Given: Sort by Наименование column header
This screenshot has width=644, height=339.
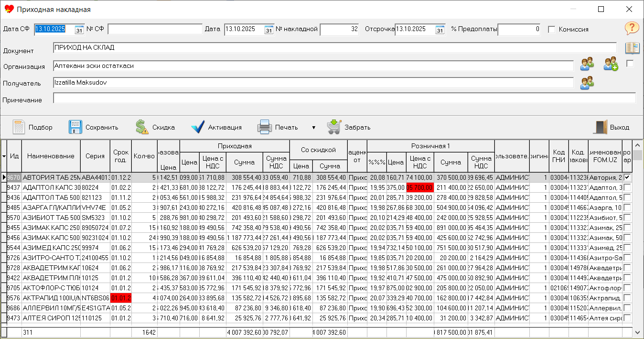Looking at the screenshot, I should click(x=51, y=156).
